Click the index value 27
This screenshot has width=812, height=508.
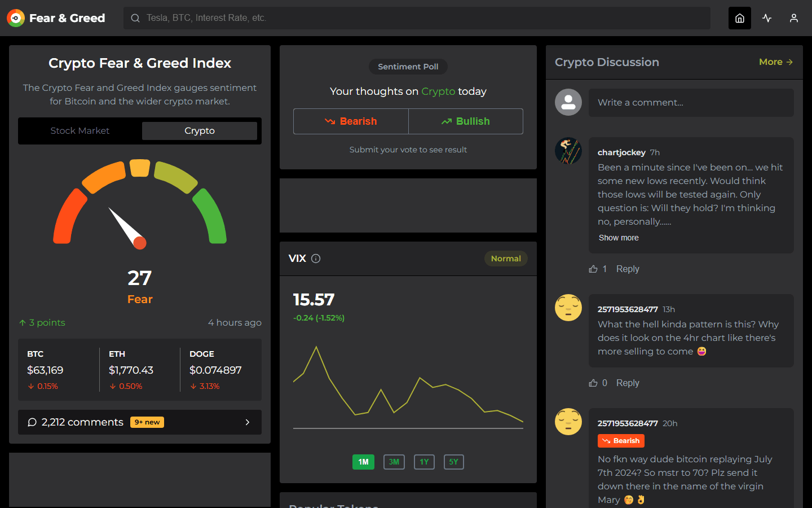pyautogui.click(x=140, y=278)
